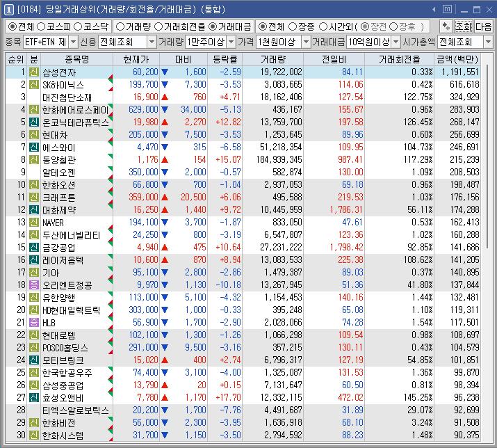The width and height of the screenshot is (497, 448).
Task: Click the 신 badge for 대화제약
Action: point(34,209)
